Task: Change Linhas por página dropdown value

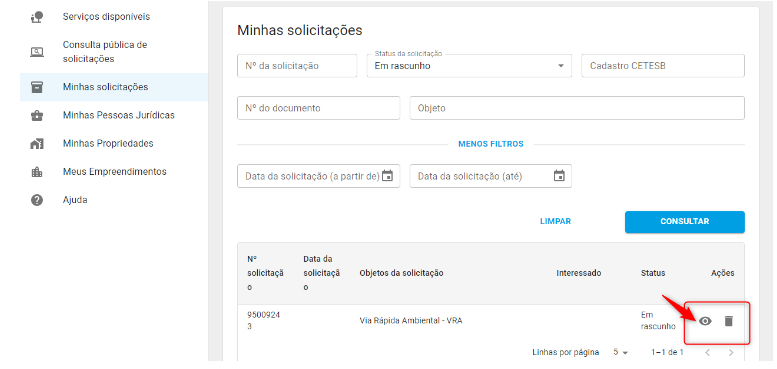Action: click(620, 353)
